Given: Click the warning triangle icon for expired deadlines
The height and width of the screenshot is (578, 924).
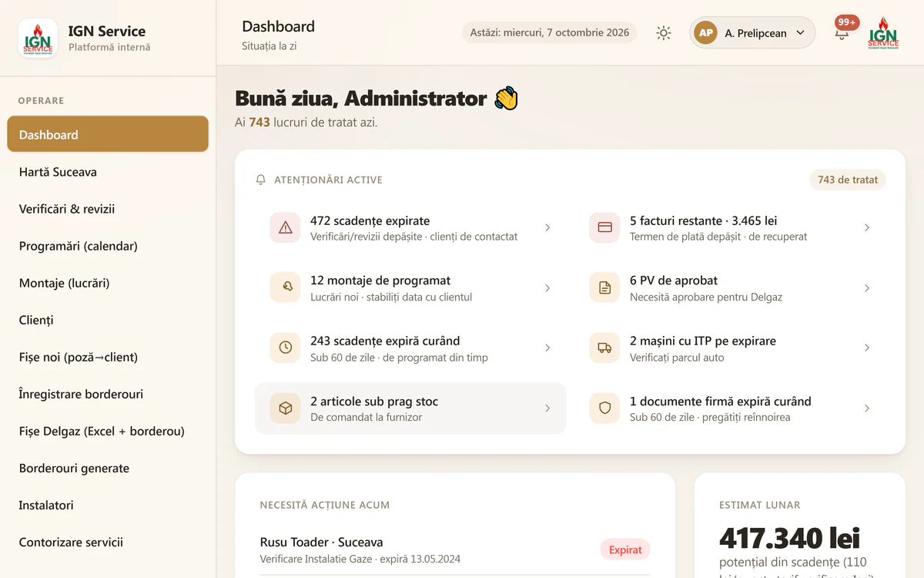Looking at the screenshot, I should click(x=285, y=227).
